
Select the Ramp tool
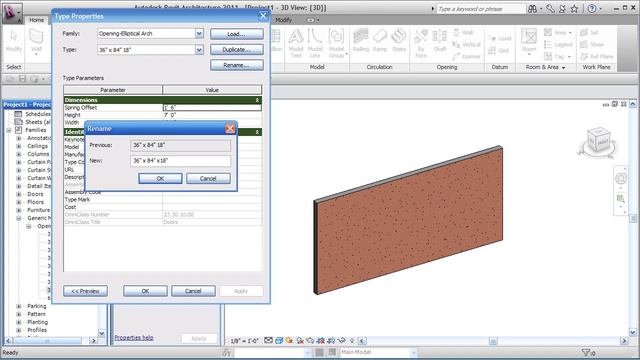pos(380,41)
